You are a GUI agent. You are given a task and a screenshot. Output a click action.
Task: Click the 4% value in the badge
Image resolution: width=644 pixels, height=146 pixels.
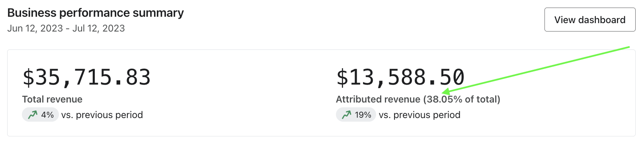[47, 115]
